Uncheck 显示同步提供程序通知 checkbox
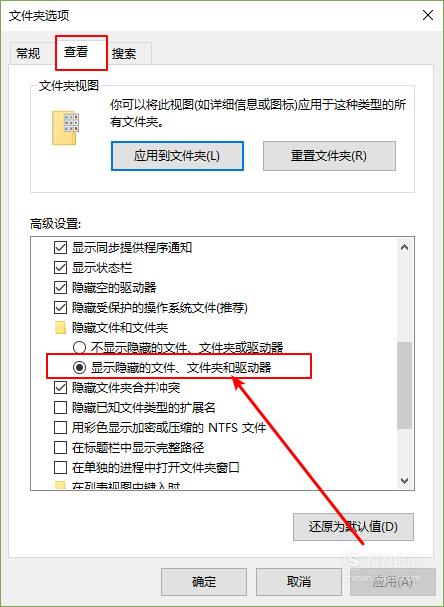This screenshot has width=444, height=607. (x=60, y=248)
